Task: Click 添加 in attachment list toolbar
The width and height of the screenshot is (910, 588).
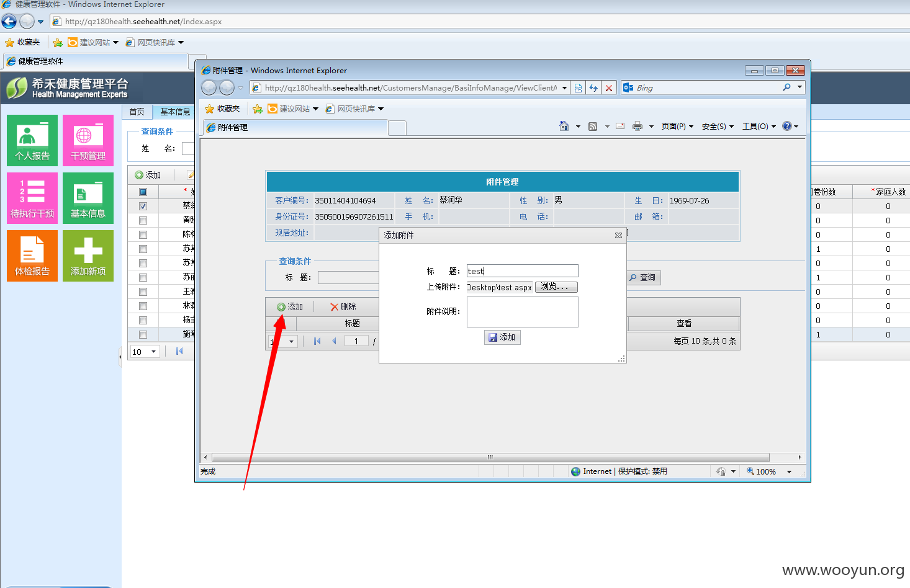Action: click(290, 307)
